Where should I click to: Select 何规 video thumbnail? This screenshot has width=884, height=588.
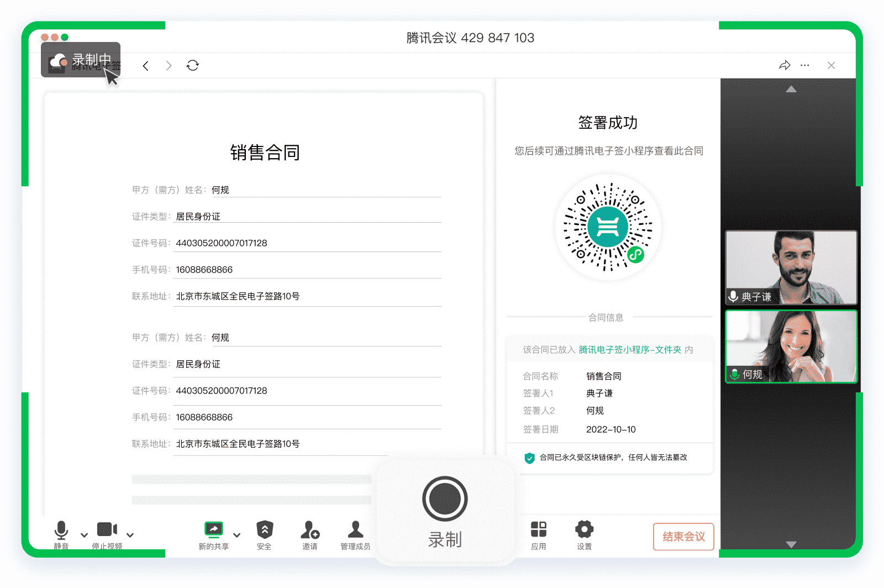click(x=791, y=347)
